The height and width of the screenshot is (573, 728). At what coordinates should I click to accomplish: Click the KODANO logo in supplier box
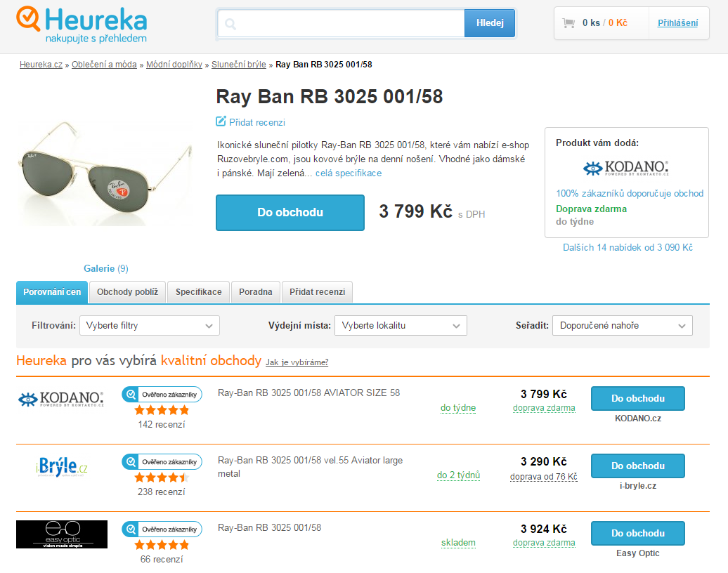point(626,168)
